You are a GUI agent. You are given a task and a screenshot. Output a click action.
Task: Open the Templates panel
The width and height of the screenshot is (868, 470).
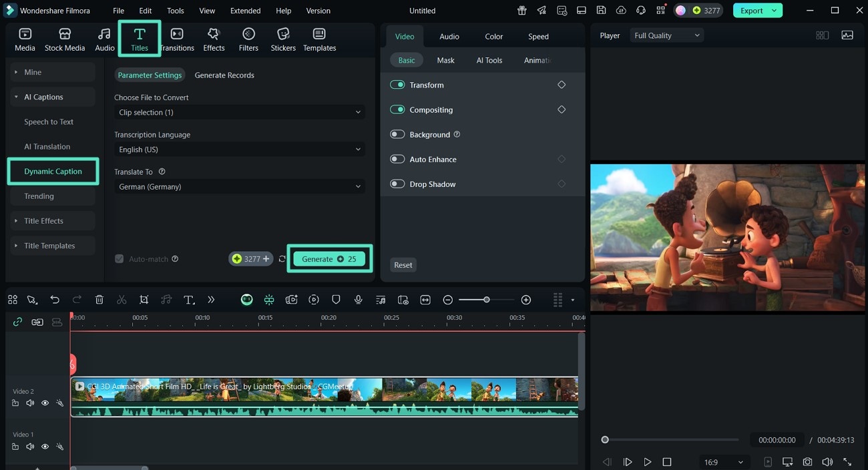pyautogui.click(x=319, y=40)
